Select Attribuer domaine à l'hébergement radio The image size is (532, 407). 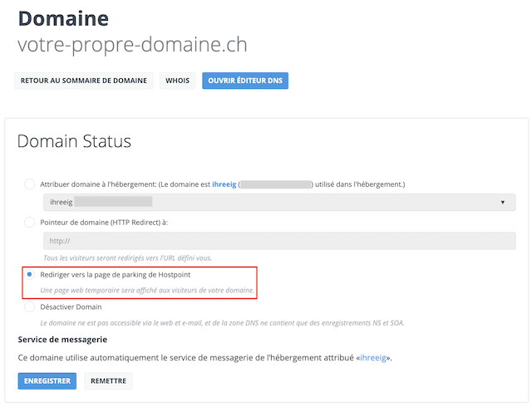click(30, 184)
